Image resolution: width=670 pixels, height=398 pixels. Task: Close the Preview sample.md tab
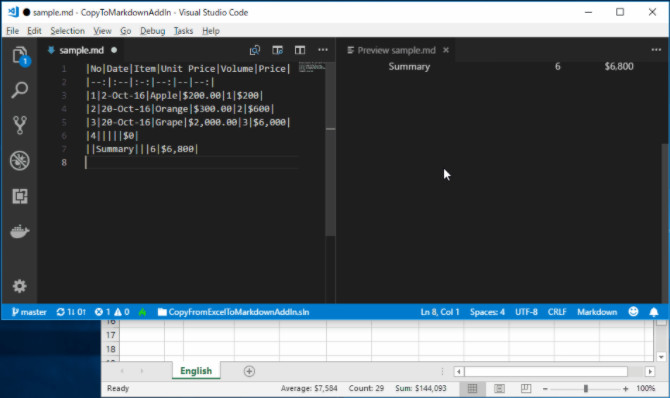point(446,50)
